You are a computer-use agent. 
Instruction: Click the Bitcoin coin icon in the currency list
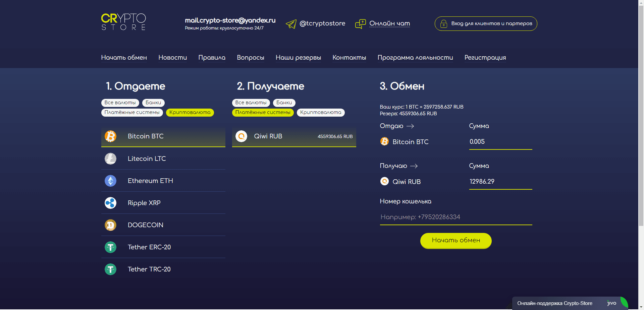[x=110, y=136]
